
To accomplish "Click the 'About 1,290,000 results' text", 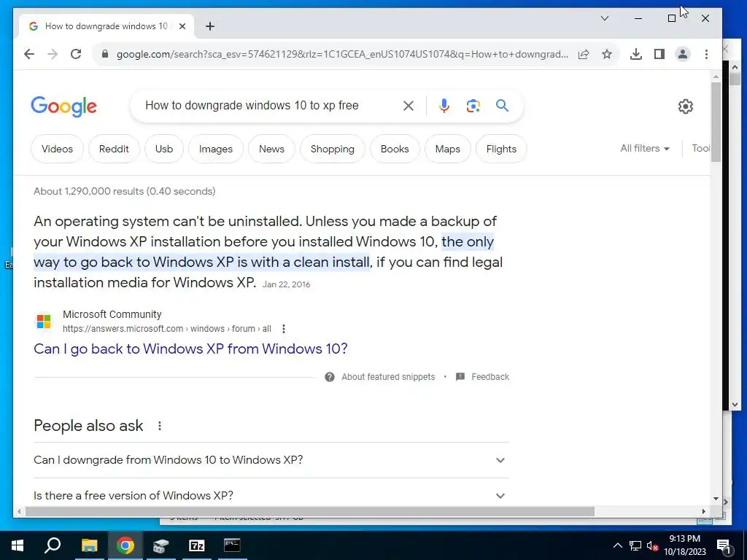I will point(124,192).
